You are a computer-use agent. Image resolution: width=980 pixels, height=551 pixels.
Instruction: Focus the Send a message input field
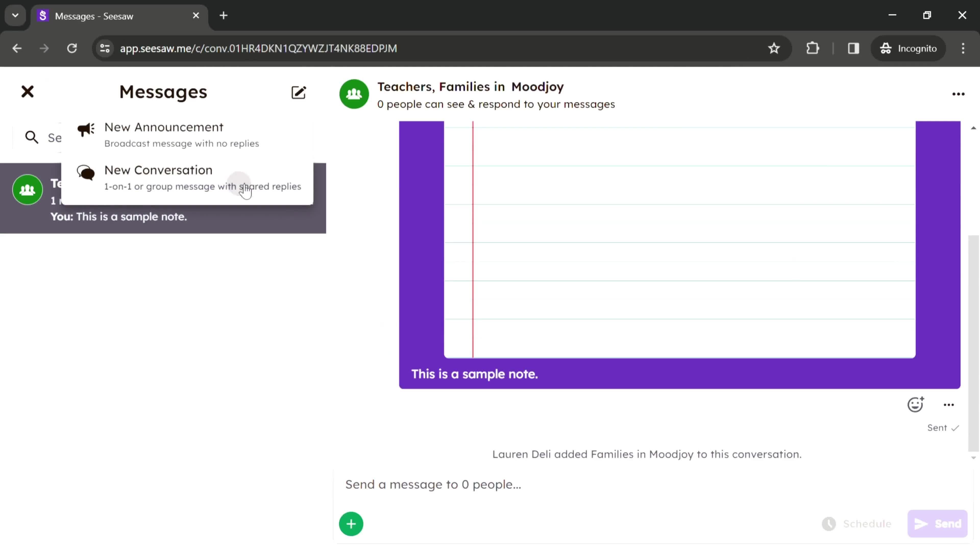click(x=653, y=484)
